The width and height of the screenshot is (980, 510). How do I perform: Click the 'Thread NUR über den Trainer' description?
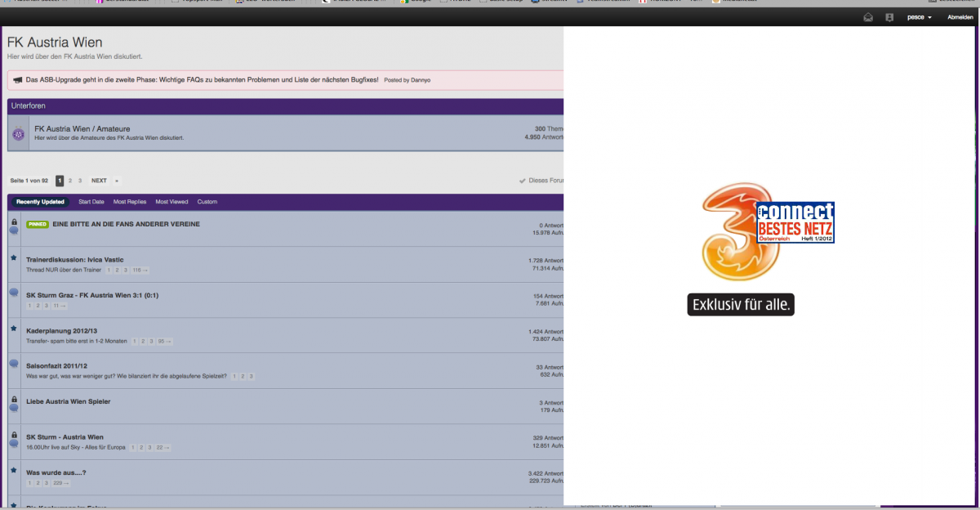63,270
